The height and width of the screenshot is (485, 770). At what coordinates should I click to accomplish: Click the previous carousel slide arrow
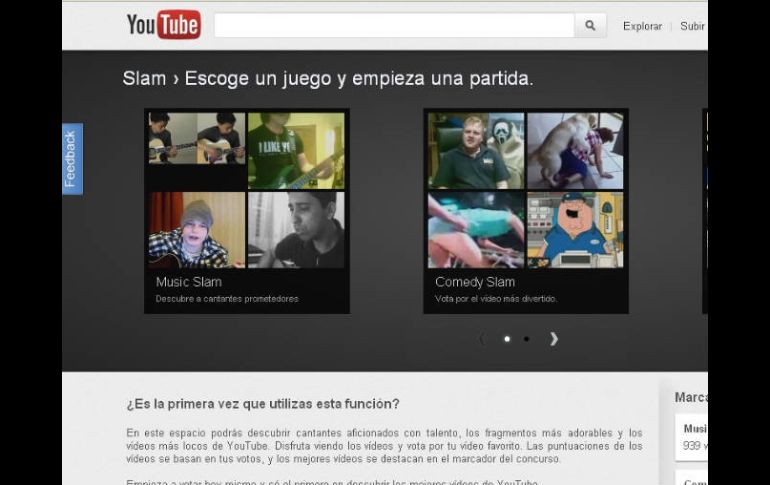point(482,339)
